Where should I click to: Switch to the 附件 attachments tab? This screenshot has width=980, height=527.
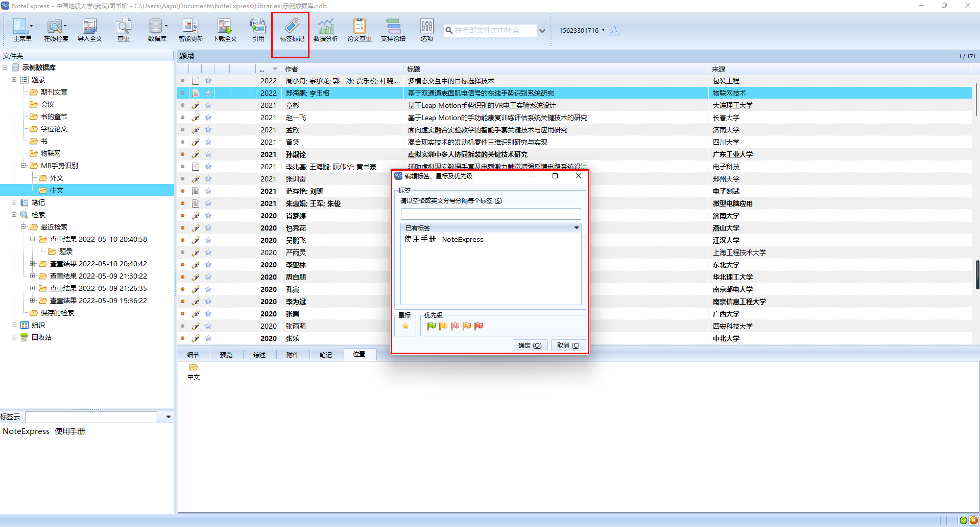coord(292,355)
